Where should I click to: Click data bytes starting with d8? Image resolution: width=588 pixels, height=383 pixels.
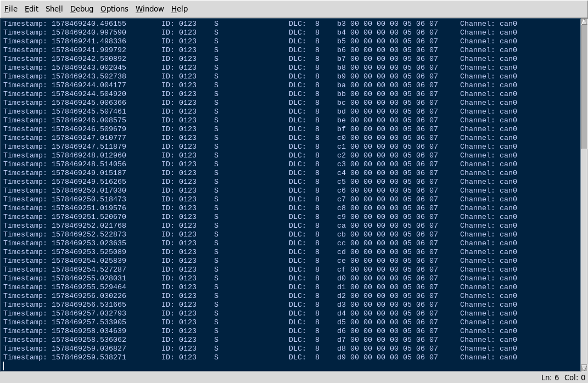point(388,348)
